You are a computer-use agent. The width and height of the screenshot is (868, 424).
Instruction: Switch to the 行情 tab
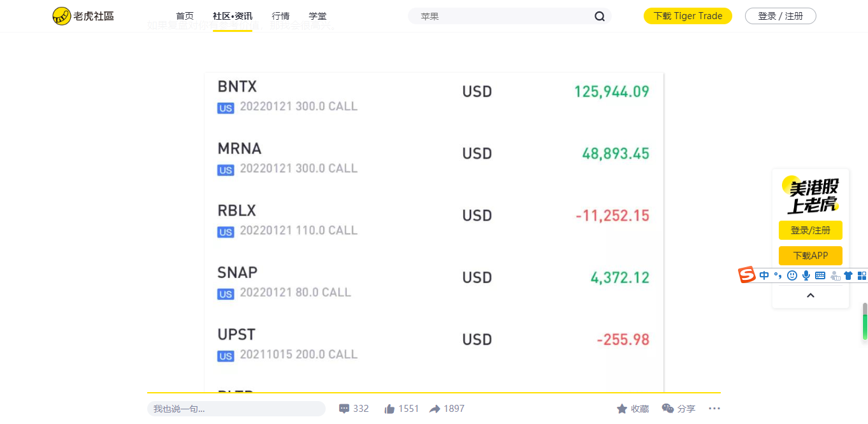(x=280, y=16)
